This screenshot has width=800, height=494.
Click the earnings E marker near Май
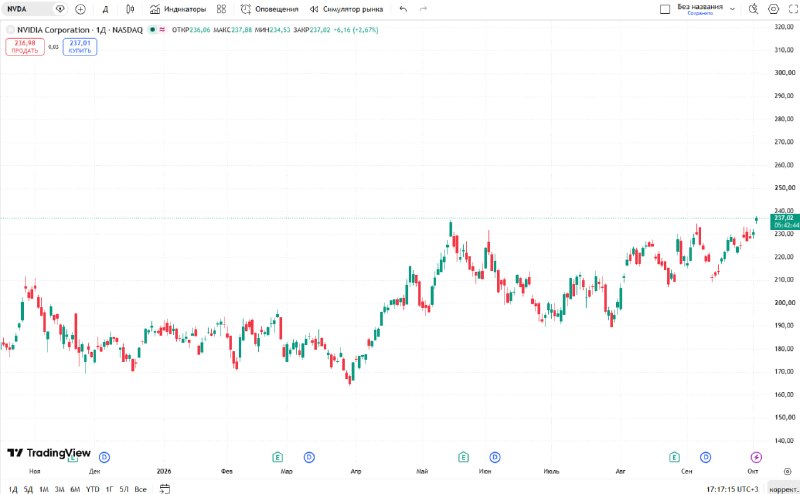pos(463,457)
